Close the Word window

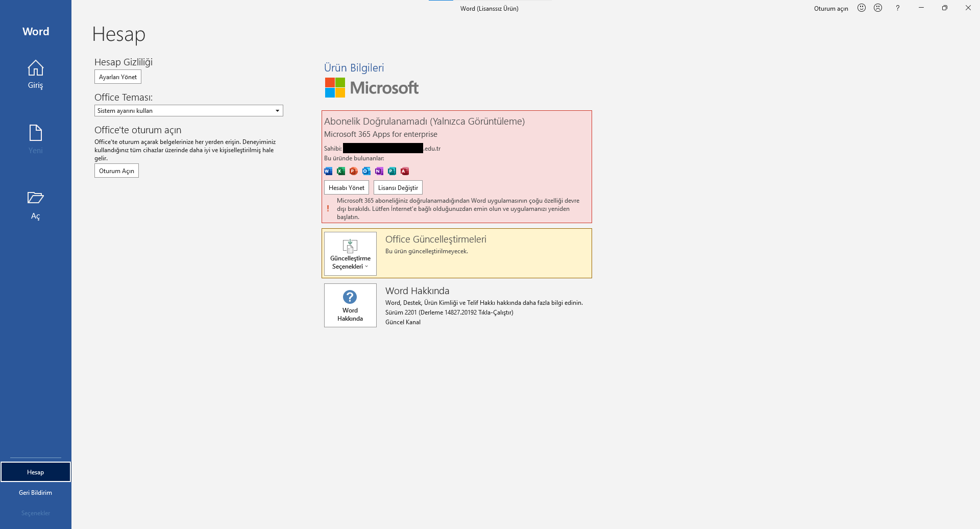pos(968,8)
